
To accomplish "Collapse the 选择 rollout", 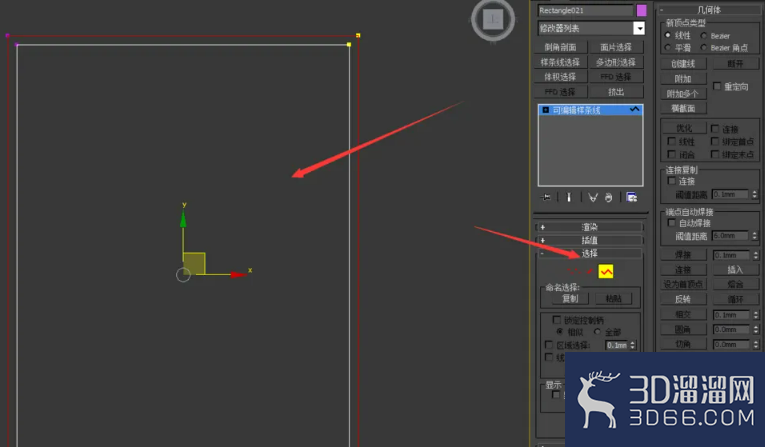I will (589, 253).
